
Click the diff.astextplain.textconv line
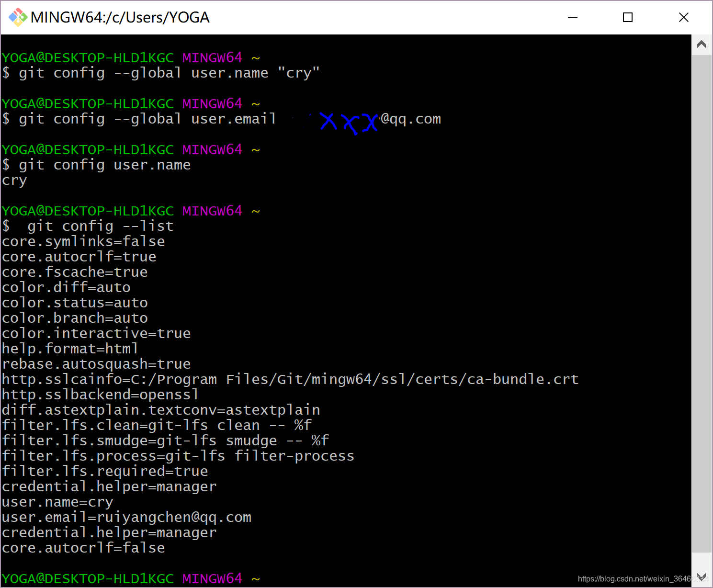pyautogui.click(x=161, y=410)
